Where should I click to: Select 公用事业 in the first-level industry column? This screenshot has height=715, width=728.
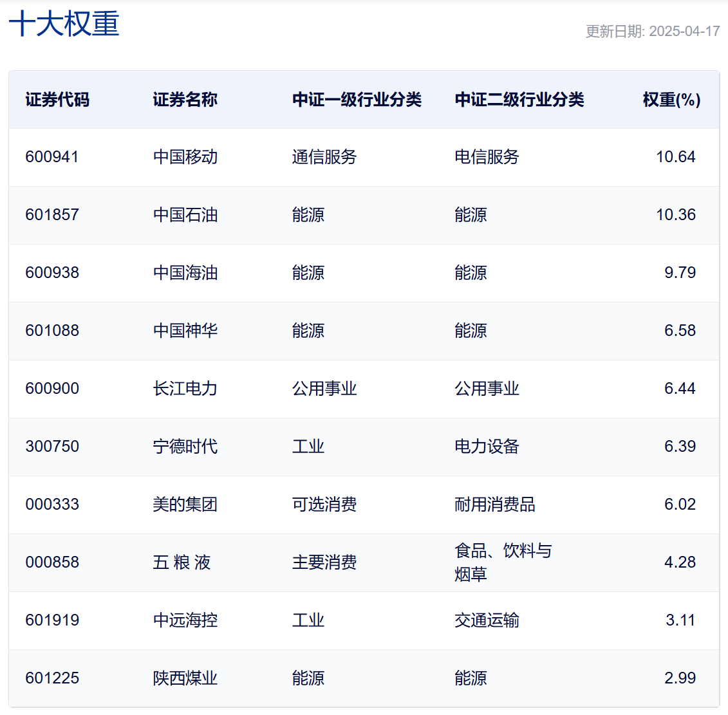pos(324,389)
